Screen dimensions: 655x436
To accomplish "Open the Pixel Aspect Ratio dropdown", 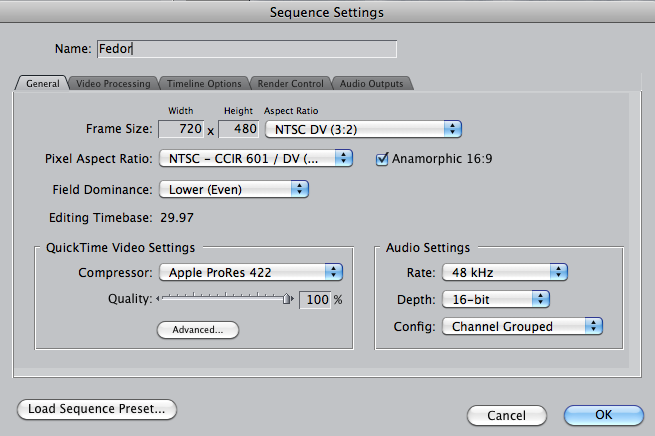I will [x=255, y=158].
